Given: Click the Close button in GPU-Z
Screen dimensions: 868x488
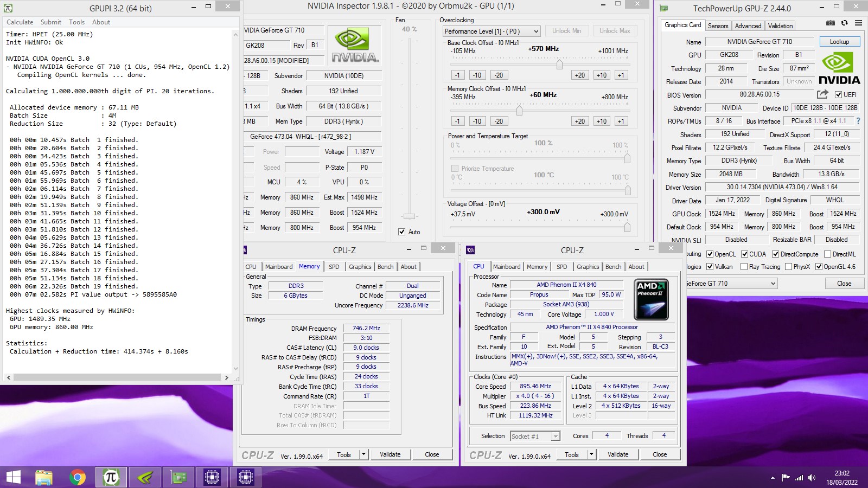Looking at the screenshot, I should coord(844,283).
